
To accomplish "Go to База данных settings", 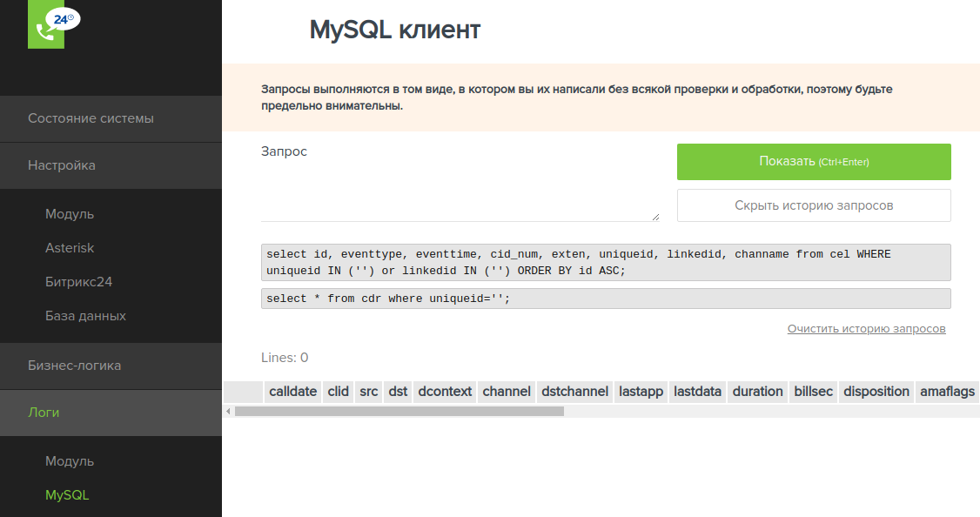I will tap(85, 316).
